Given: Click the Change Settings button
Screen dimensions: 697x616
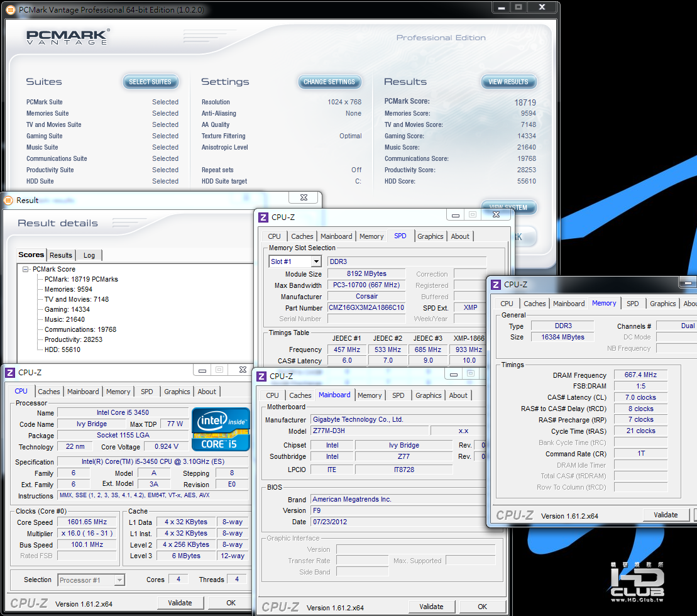Looking at the screenshot, I should click(329, 82).
